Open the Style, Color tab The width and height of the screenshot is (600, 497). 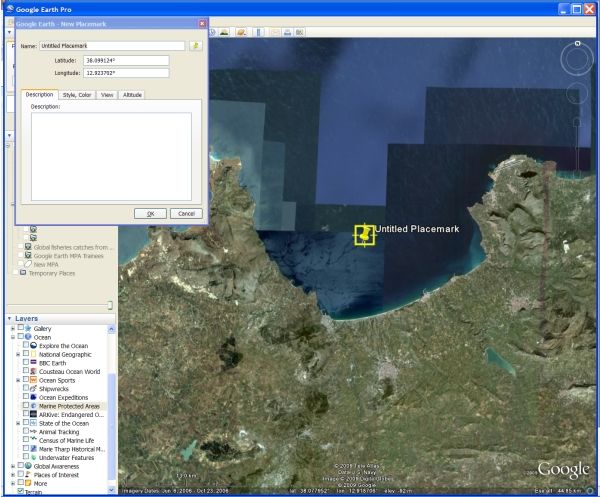tap(77, 95)
